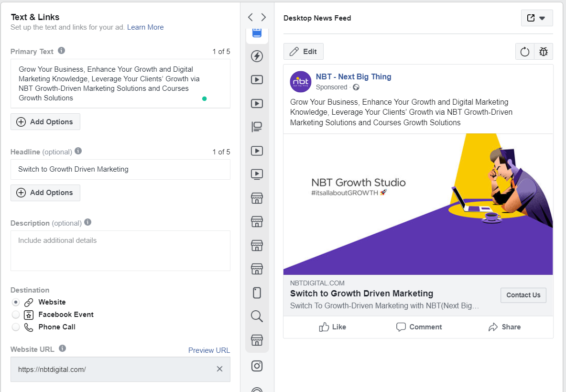Click the NBT page logo in the preview
This screenshot has width=566, height=392.
[x=301, y=82]
